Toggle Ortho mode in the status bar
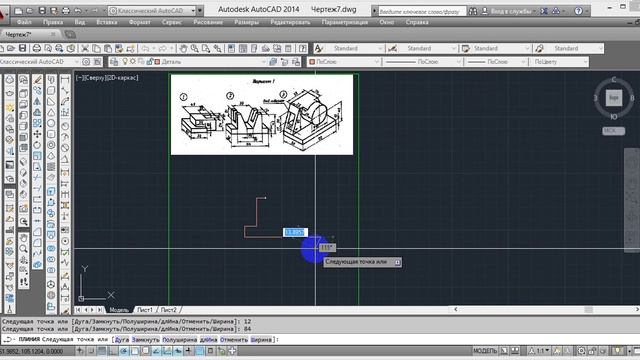 coord(113,351)
